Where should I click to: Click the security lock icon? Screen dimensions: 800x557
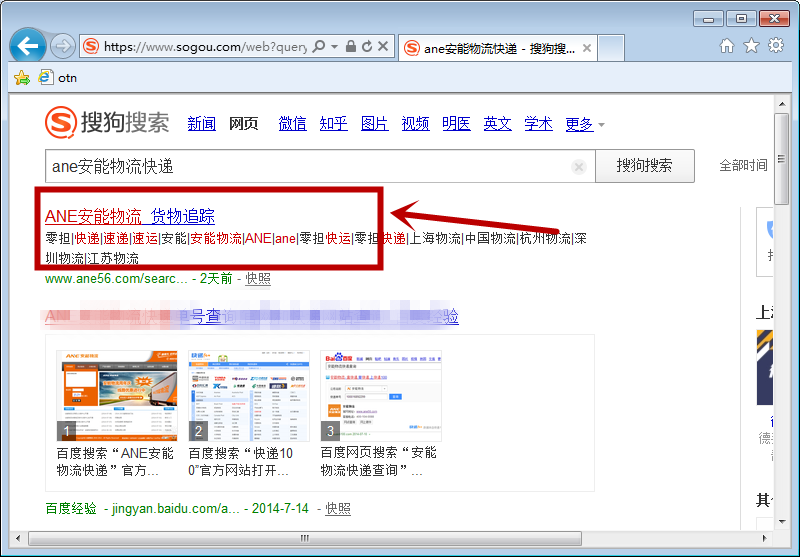click(x=351, y=46)
